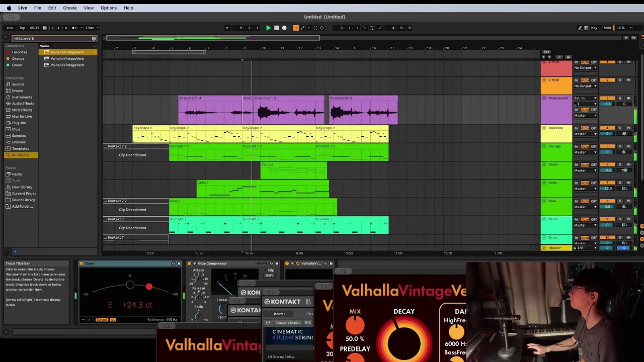
Task: Click the ValhallaVintageVerb device wrench icon
Action: point(297,263)
